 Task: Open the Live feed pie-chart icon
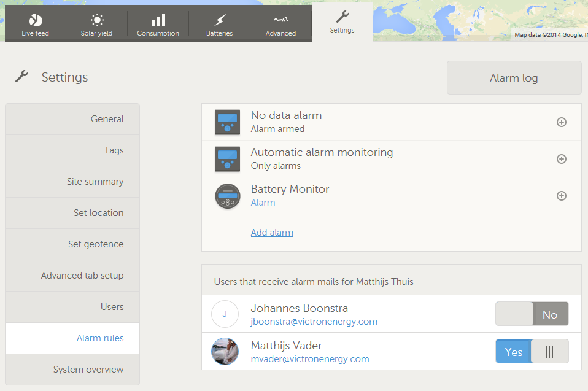coord(36,20)
